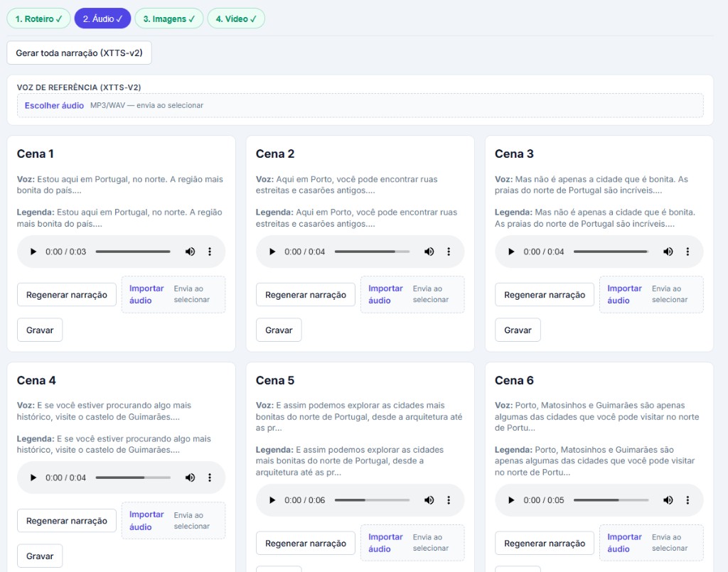Open more options on Cena 4 player
This screenshot has height=572, width=728.
click(210, 477)
